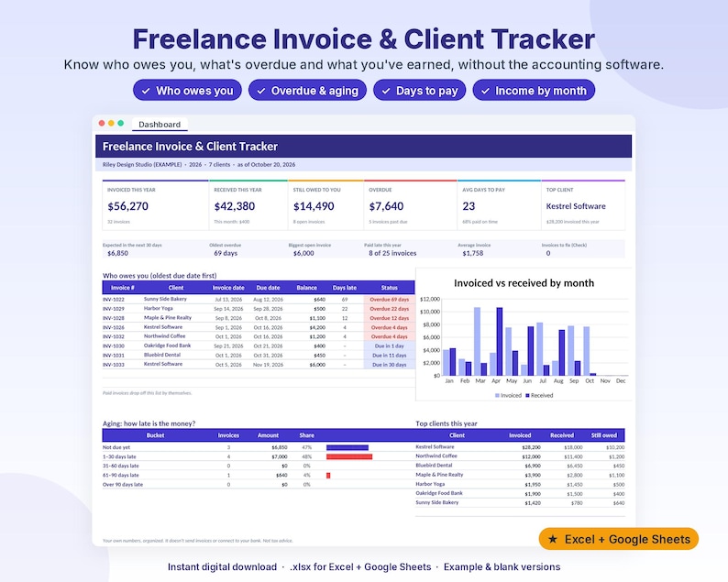Click the March invoiced bar in chart
728x582 pixels.
(x=477, y=341)
